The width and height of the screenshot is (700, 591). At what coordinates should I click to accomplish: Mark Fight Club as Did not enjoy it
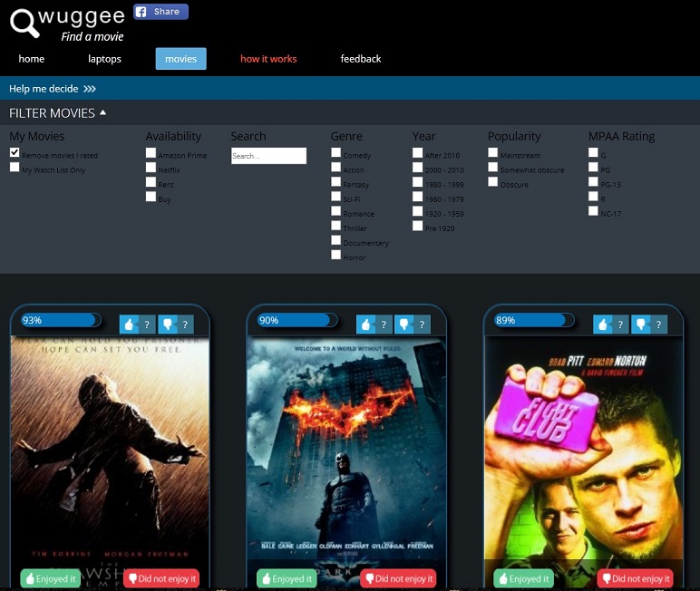click(x=636, y=578)
